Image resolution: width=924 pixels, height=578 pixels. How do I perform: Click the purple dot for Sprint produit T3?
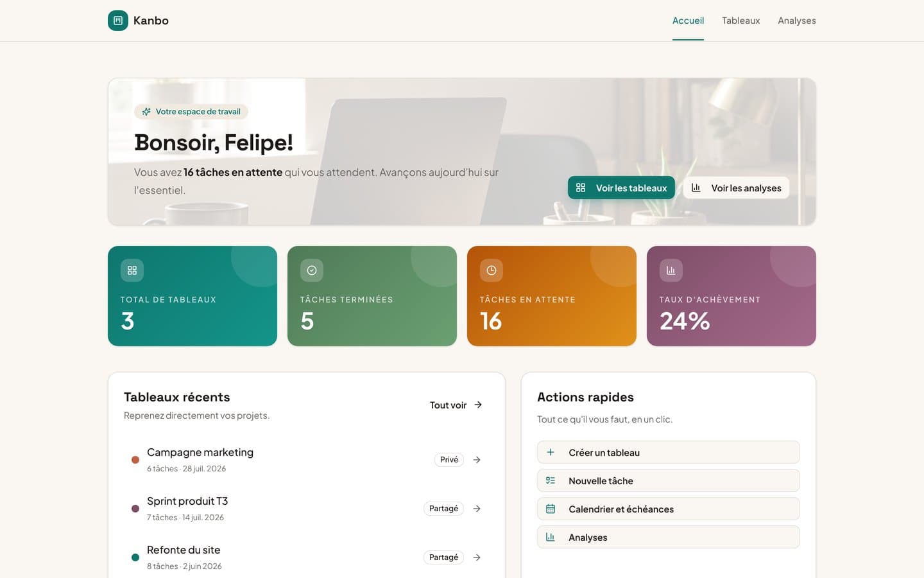click(135, 509)
